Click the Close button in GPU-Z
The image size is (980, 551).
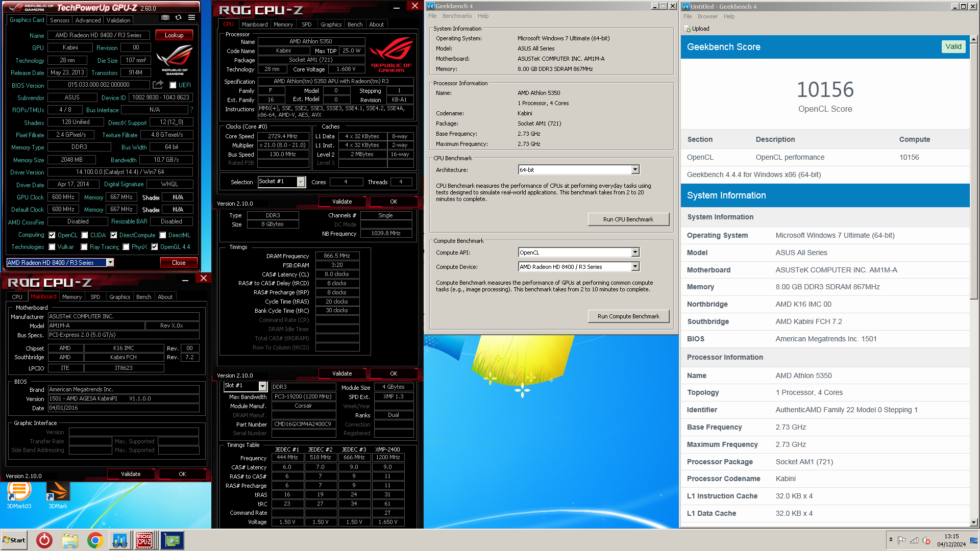[x=179, y=263]
